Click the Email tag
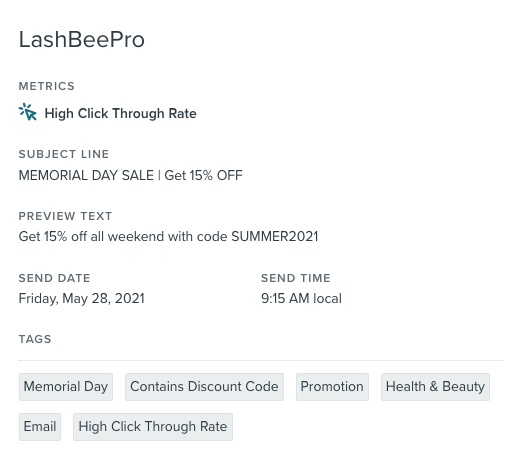 [x=40, y=427]
